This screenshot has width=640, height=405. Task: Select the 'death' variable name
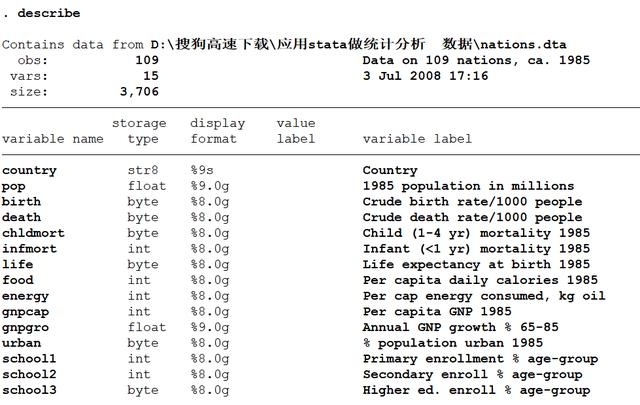click(21, 217)
